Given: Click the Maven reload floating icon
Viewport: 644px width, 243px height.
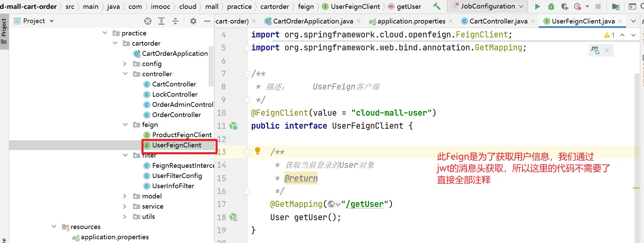Looking at the screenshot, I should pos(595,50).
